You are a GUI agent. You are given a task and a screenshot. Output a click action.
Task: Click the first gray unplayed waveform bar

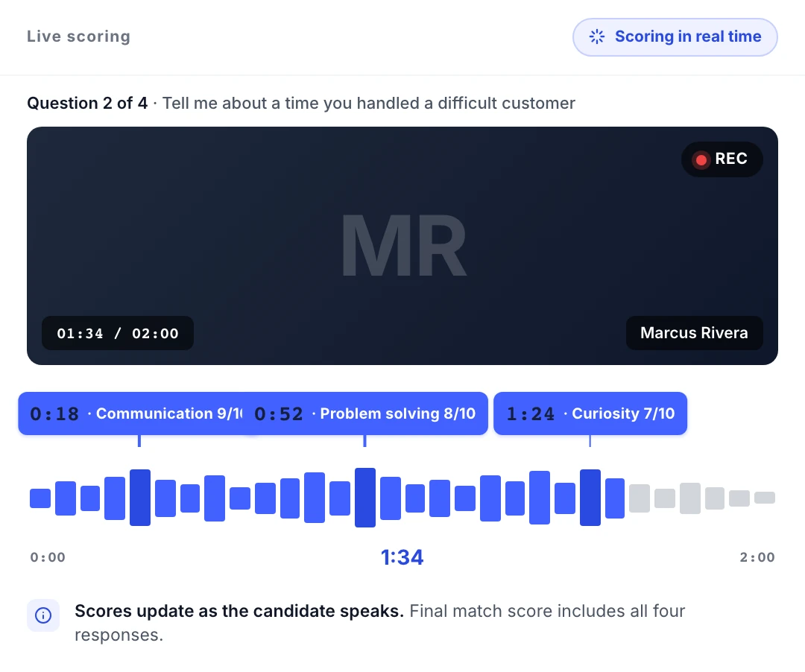[640, 498]
